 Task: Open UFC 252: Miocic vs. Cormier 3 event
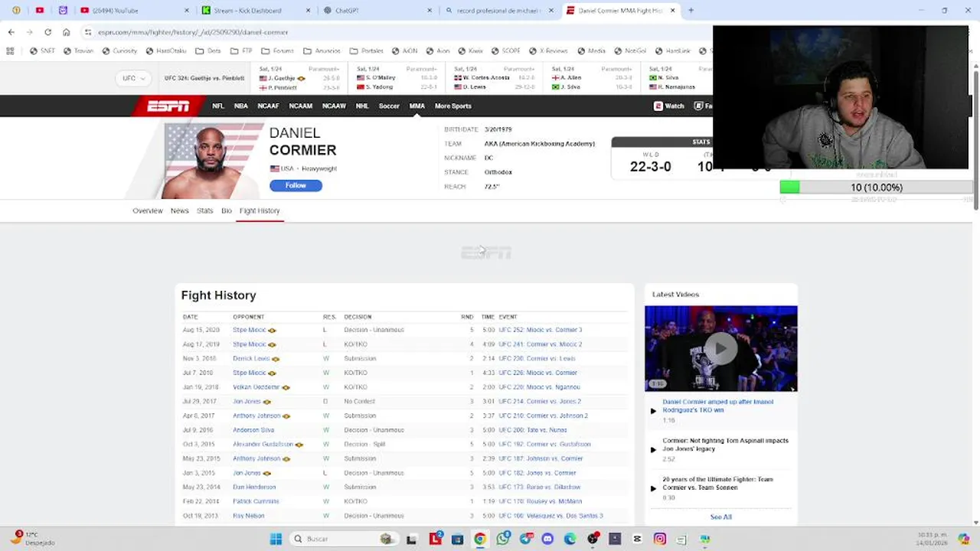pyautogui.click(x=541, y=330)
